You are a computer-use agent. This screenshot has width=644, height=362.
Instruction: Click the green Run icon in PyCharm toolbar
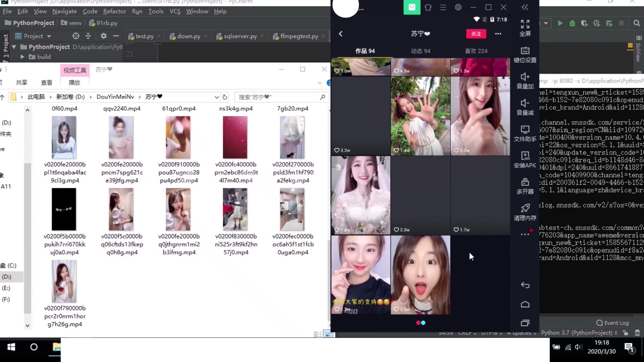coord(560,23)
